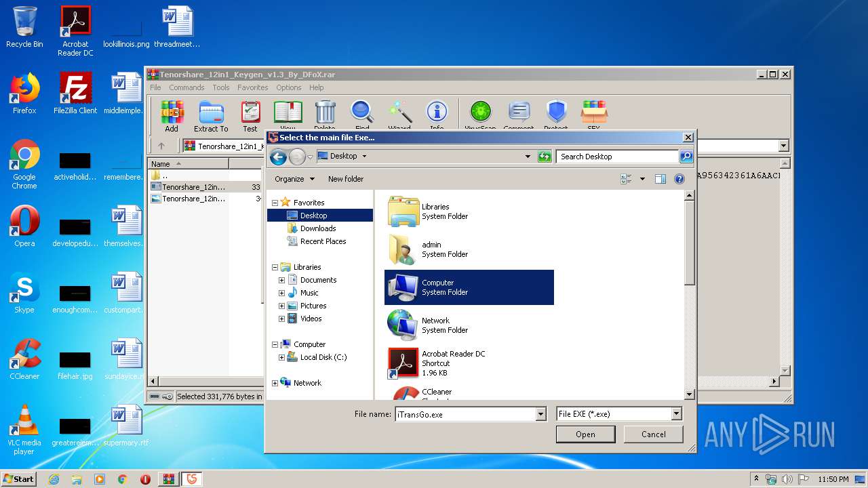Open FileZilla Client desktop shortcut
The width and height of the screenshot is (868, 488).
[x=75, y=94]
